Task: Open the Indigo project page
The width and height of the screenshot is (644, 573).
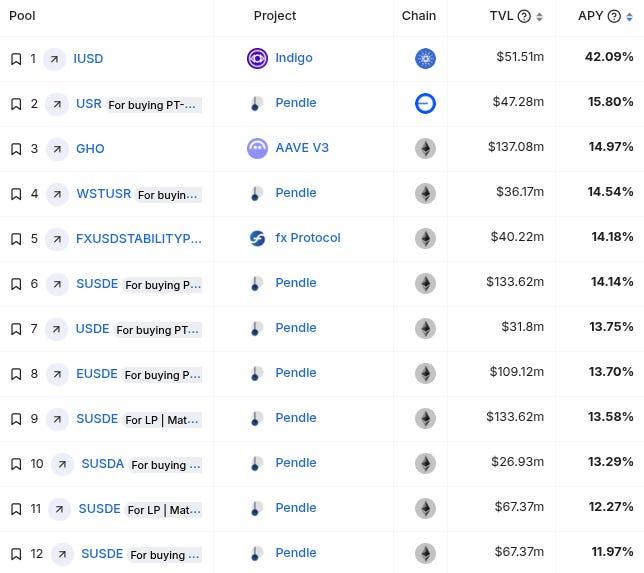Action: coord(294,58)
